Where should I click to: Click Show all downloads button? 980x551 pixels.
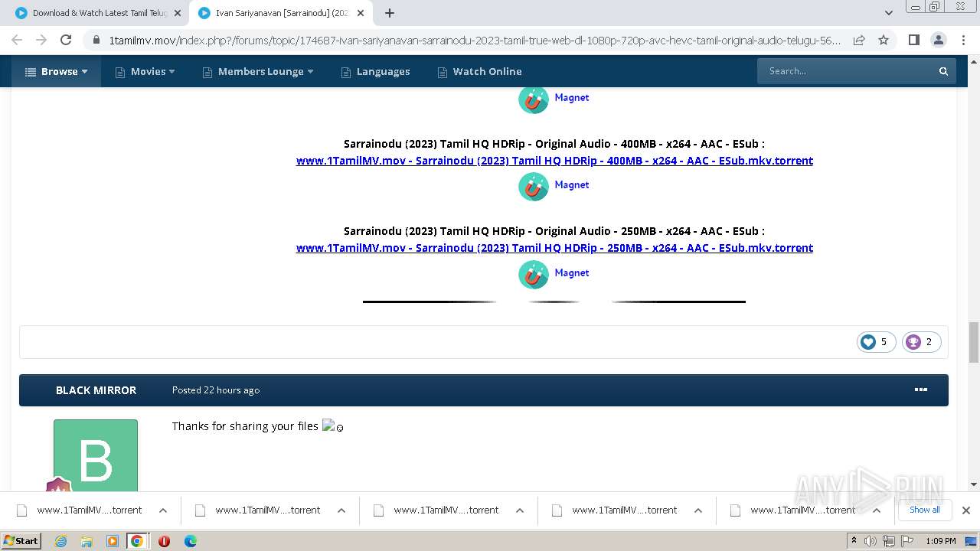tap(925, 510)
